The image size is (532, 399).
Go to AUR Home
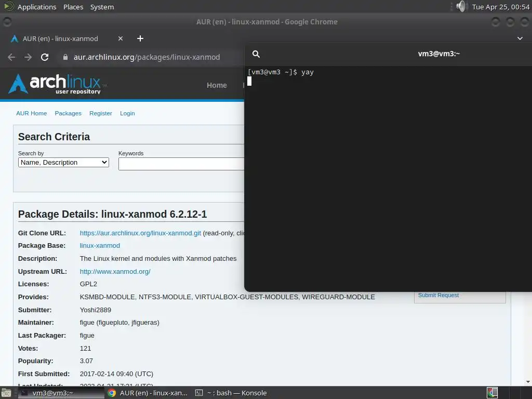31,113
